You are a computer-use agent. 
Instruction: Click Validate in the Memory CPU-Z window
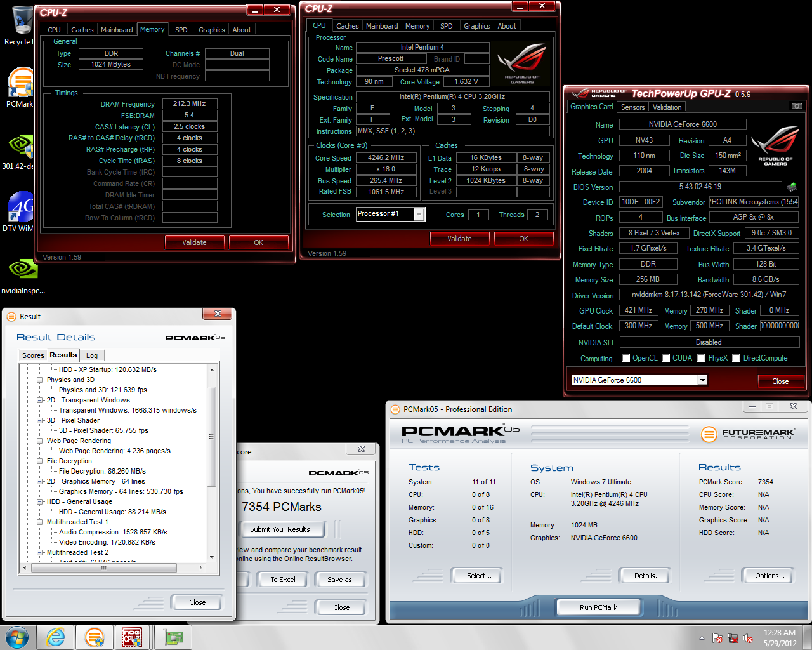(194, 242)
